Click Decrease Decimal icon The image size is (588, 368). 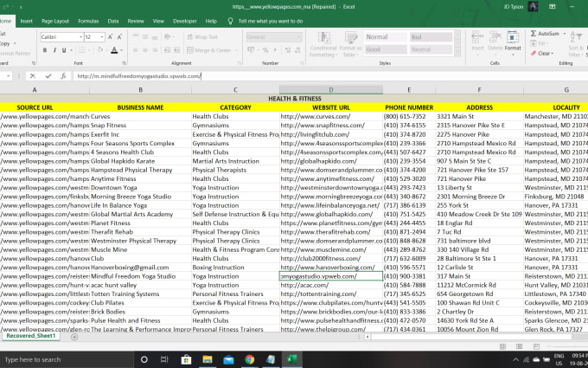[297, 50]
